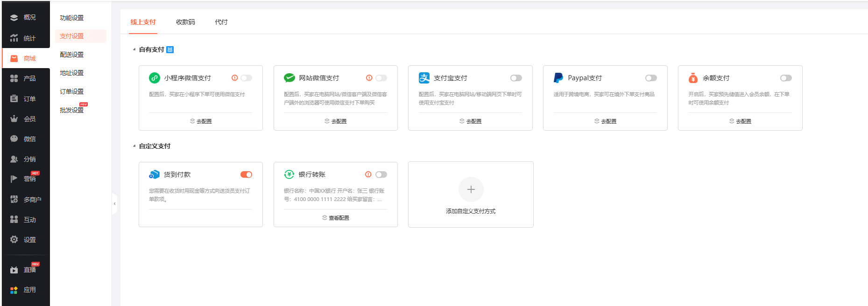Switch to the 代付 tab
The height and width of the screenshot is (306, 868).
221,22
